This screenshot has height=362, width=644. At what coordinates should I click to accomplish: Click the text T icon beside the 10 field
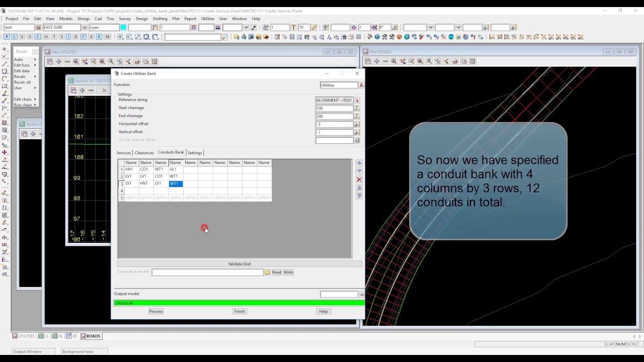(x=293, y=28)
